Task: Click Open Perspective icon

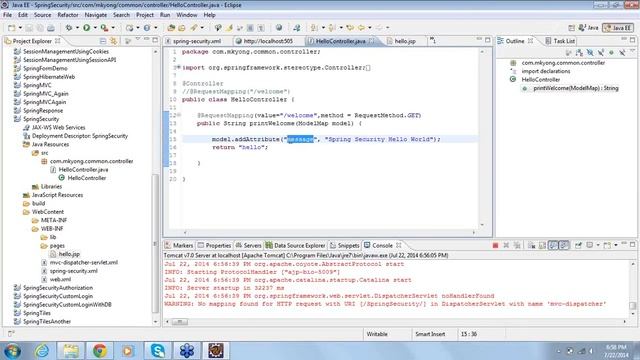Action: coord(571,28)
